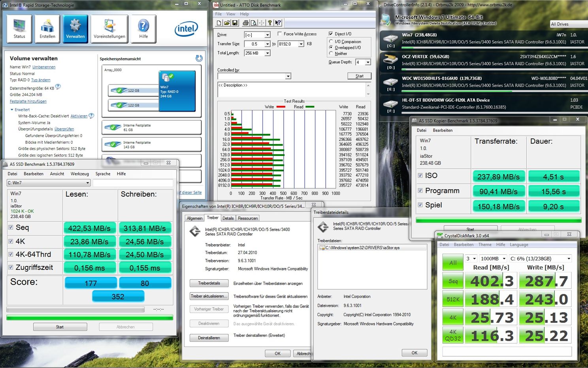Open Transfer Size 8192.0 dropdown
This screenshot has width=588, height=368.
click(301, 44)
